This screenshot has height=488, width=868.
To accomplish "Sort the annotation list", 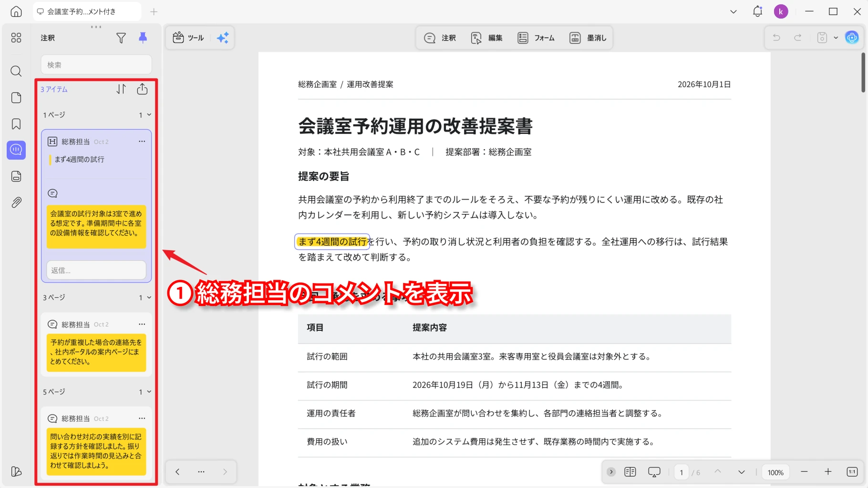I will click(x=121, y=89).
